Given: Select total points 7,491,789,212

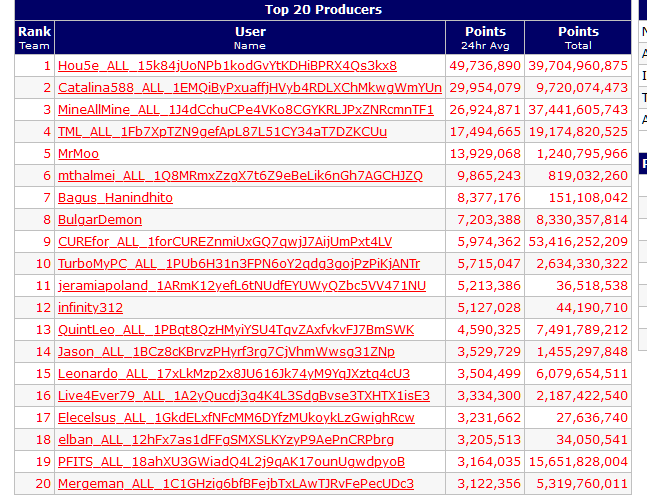Looking at the screenshot, I should pos(582,330).
